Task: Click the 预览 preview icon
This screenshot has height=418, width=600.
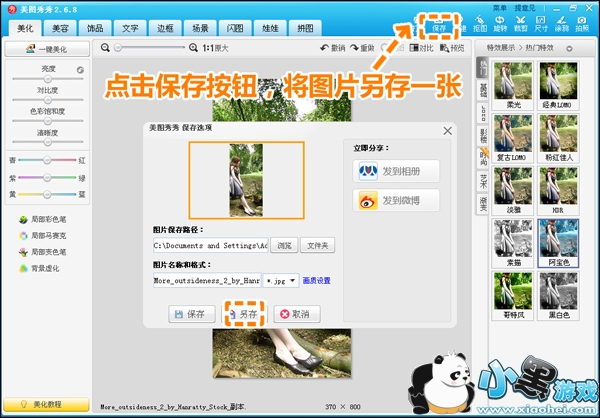Action: [x=452, y=48]
